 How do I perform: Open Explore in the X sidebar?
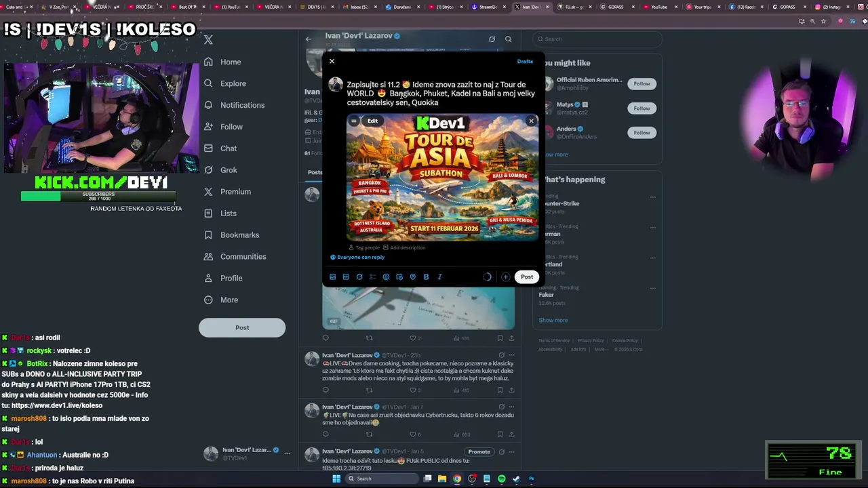point(224,83)
